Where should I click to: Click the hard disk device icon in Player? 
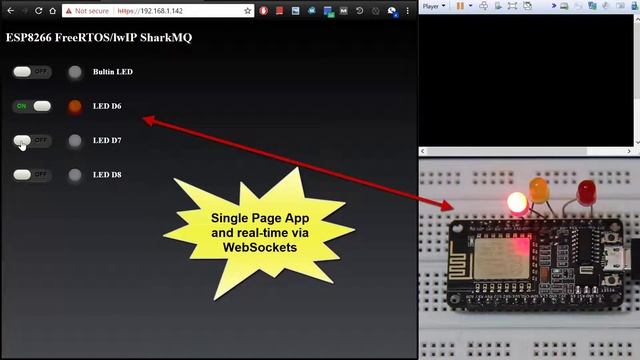point(564,6)
